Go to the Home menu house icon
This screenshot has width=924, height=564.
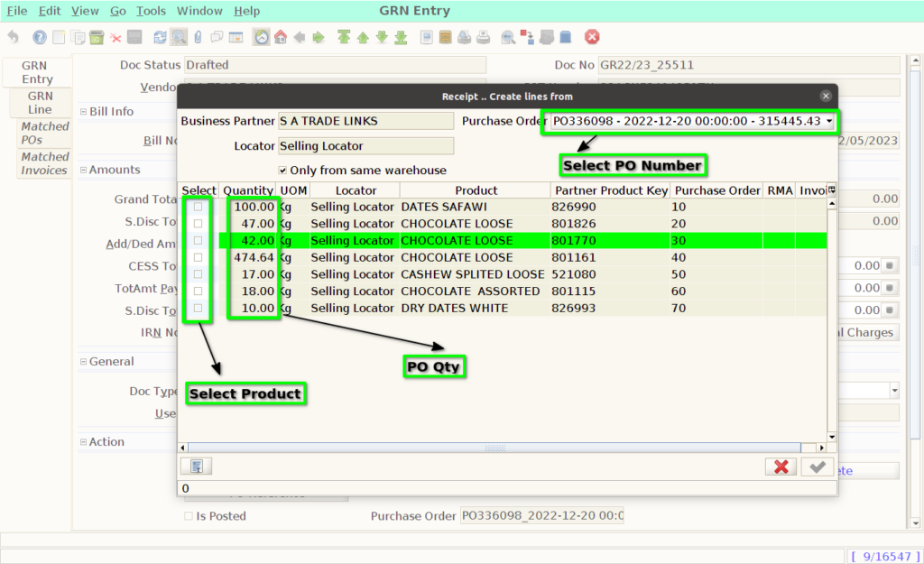[281, 37]
